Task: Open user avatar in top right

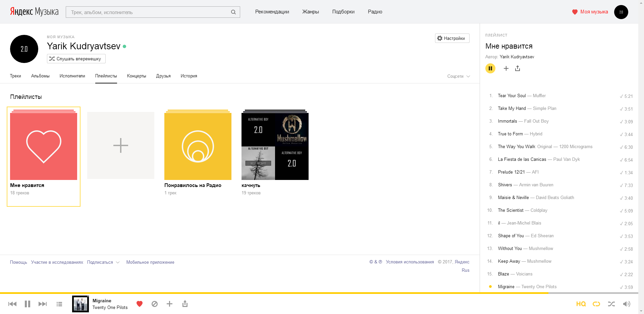Action: coord(621,12)
